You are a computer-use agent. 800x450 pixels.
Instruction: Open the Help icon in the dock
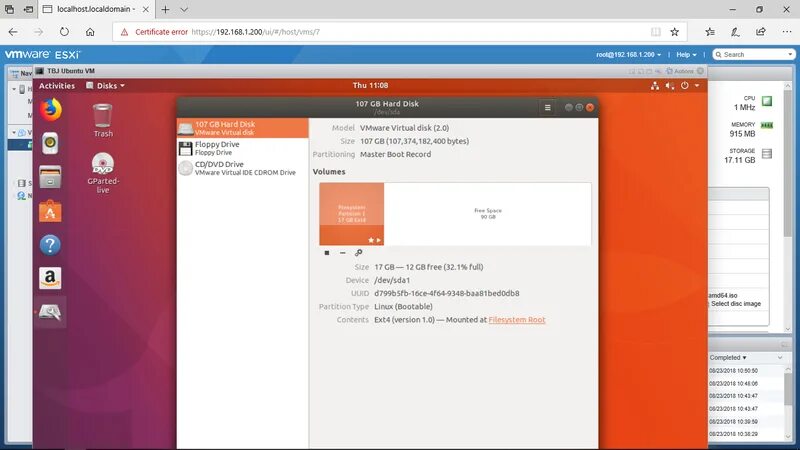[50, 245]
